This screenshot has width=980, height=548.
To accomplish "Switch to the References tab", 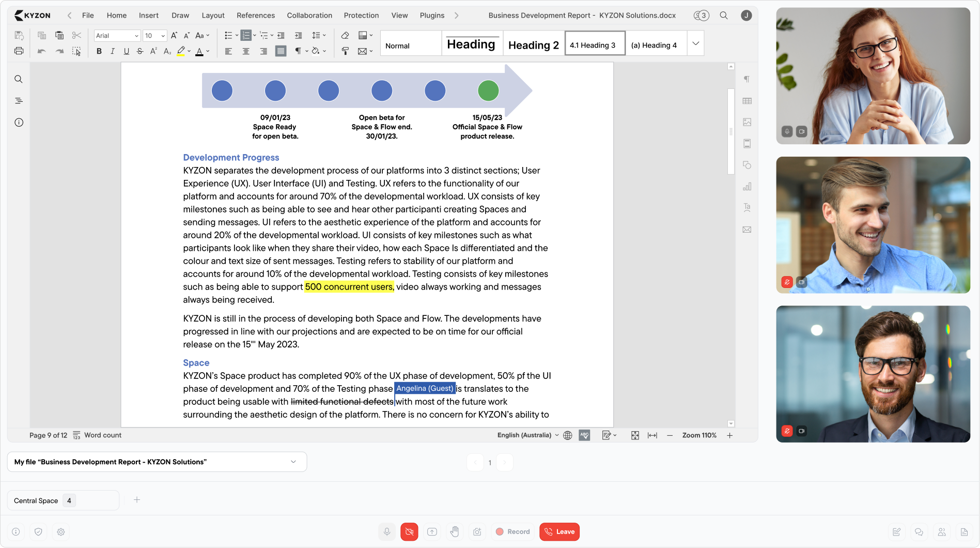I will (256, 16).
